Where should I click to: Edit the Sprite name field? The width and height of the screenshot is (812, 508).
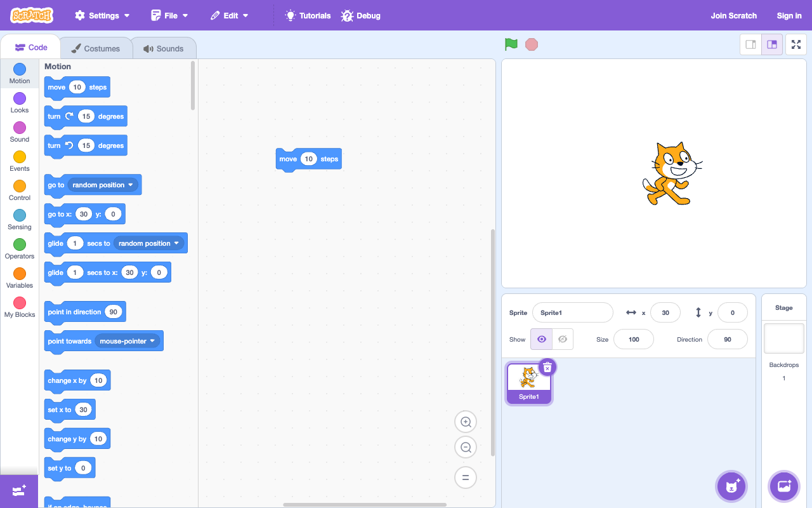pyautogui.click(x=573, y=312)
